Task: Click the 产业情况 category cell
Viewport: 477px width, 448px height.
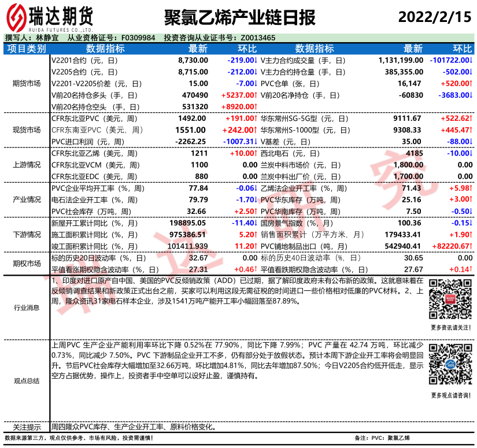Action: coord(27,199)
